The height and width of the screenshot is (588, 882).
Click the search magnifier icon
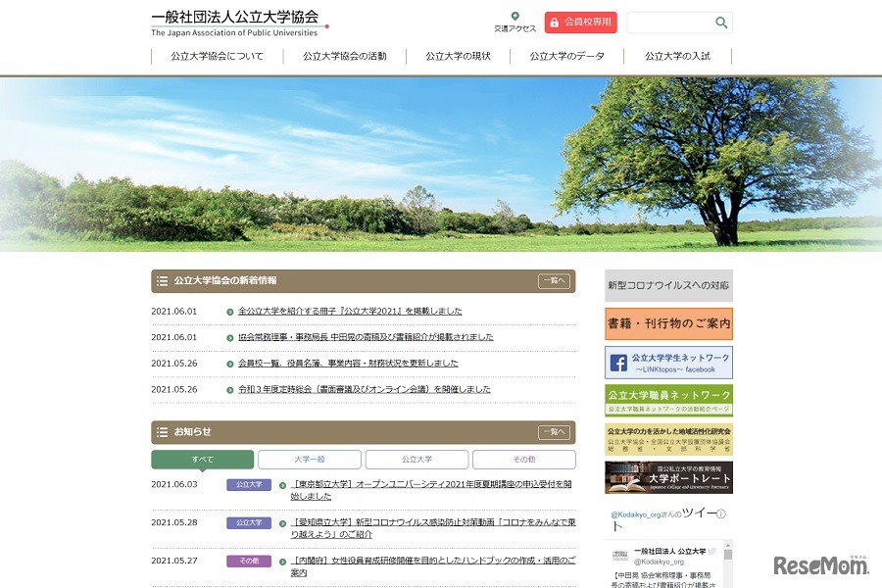(721, 23)
